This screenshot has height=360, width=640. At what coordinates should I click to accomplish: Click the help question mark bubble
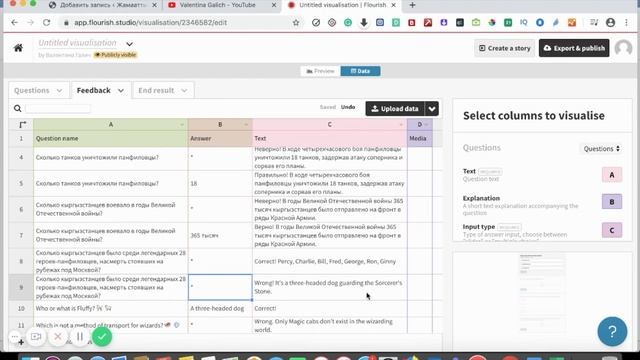612,331
